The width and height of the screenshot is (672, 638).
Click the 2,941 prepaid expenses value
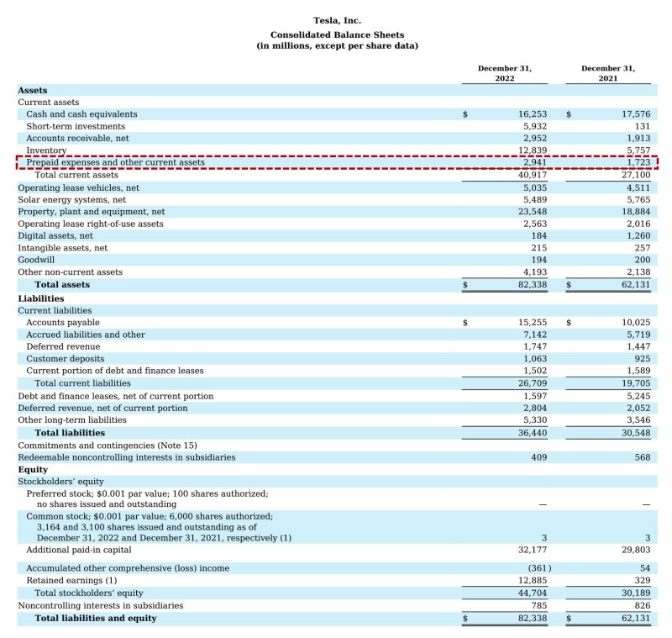535,162
